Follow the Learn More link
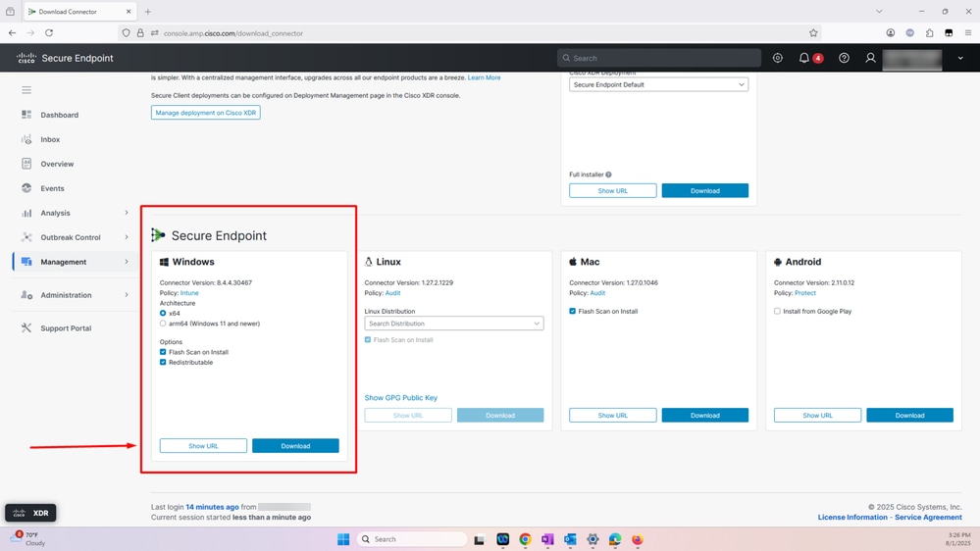Screen dimensions: 980x551 (x=484, y=77)
